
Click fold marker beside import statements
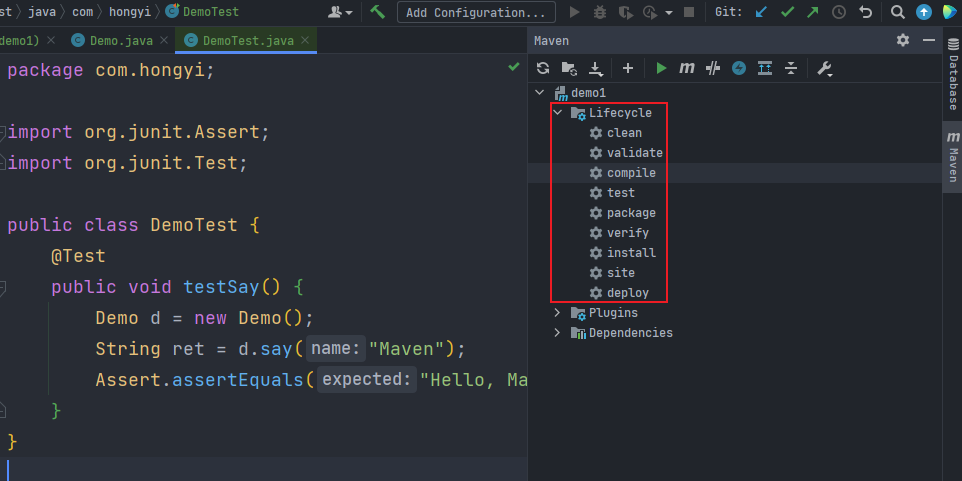(2, 131)
